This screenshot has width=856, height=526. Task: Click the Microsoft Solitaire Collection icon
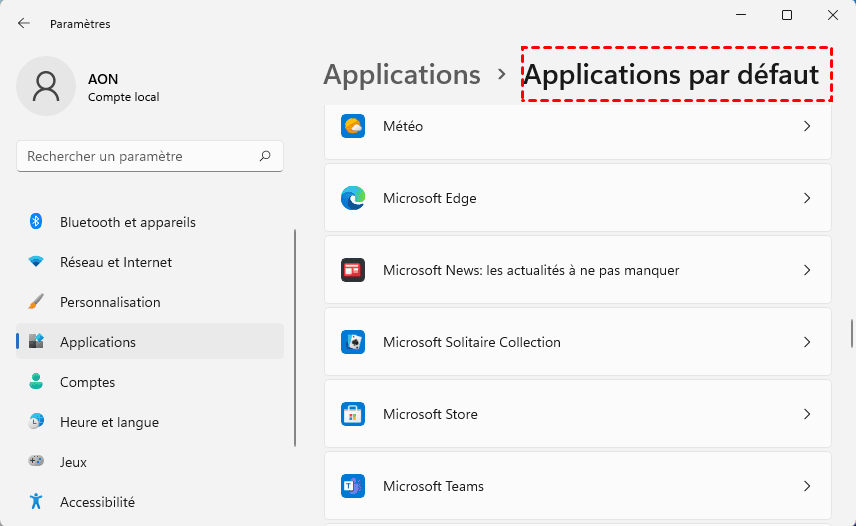tap(352, 342)
